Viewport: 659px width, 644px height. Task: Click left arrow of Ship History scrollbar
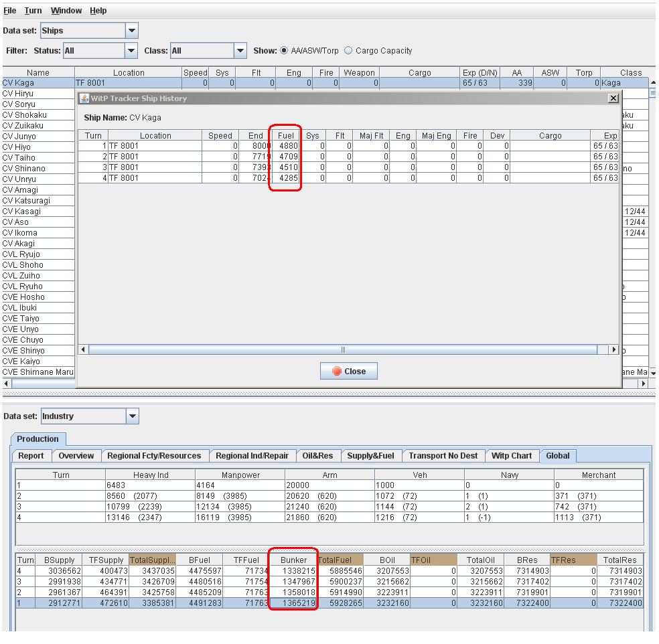click(x=83, y=349)
